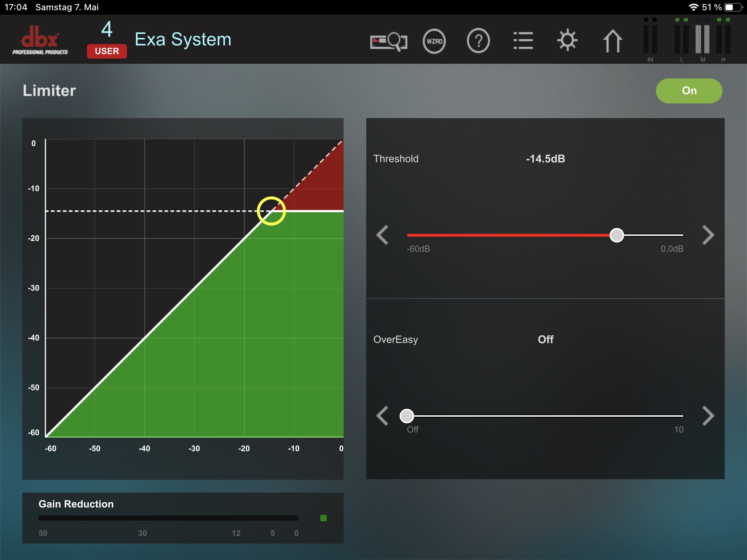The image size is (747, 560).
Task: Tap the M output level meter
Action: pyautogui.click(x=703, y=39)
